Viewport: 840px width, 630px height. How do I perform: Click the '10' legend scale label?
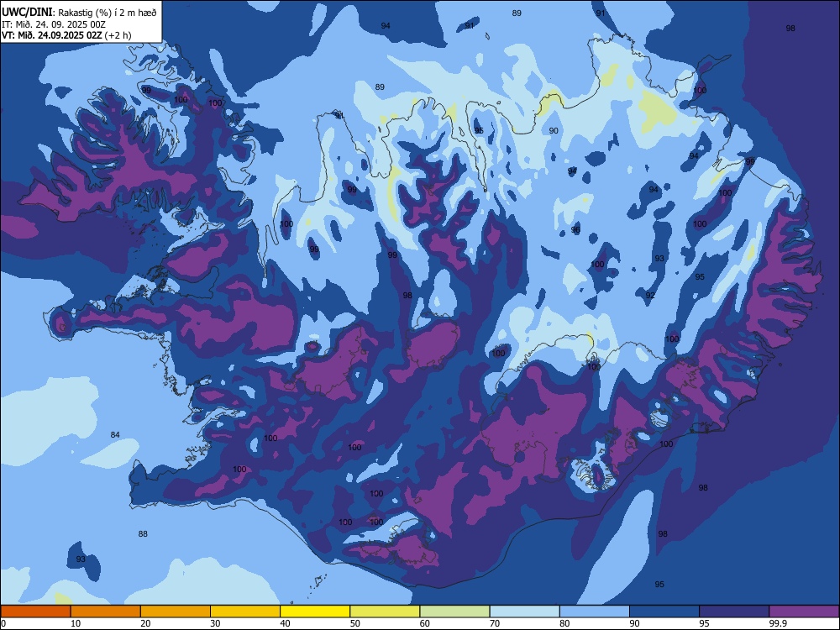click(76, 623)
